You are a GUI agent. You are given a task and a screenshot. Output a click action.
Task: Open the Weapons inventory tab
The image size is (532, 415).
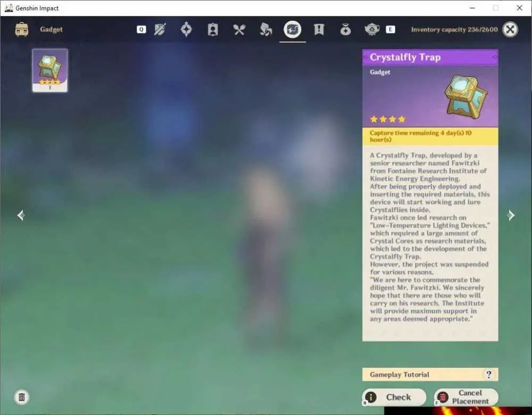(160, 29)
